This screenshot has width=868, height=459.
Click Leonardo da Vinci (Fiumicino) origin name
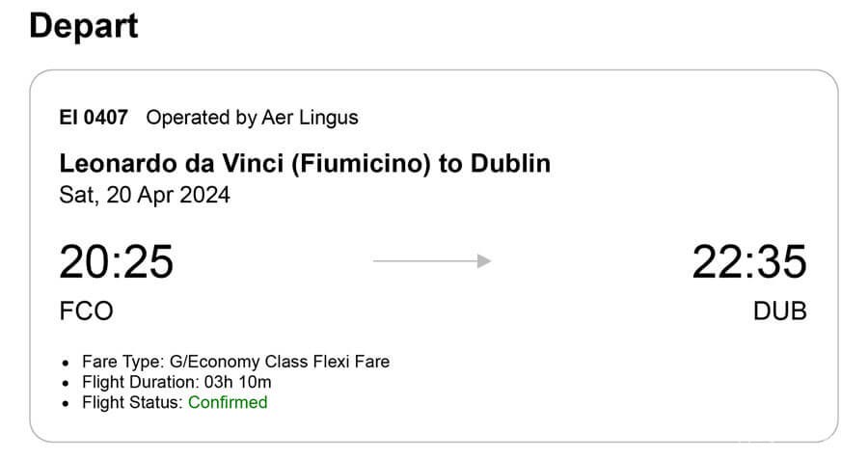click(x=244, y=163)
